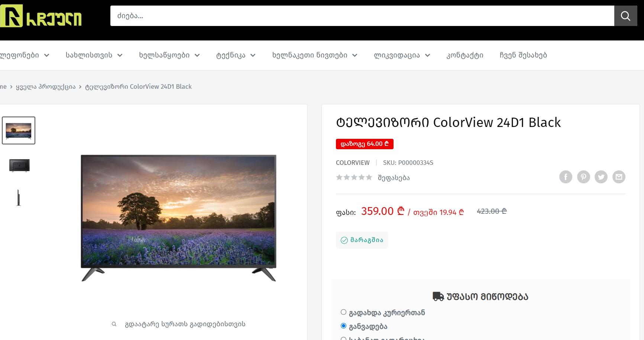This screenshot has height=340, width=644.
Task: Click the მარაგშია stock badge
Action: click(362, 240)
